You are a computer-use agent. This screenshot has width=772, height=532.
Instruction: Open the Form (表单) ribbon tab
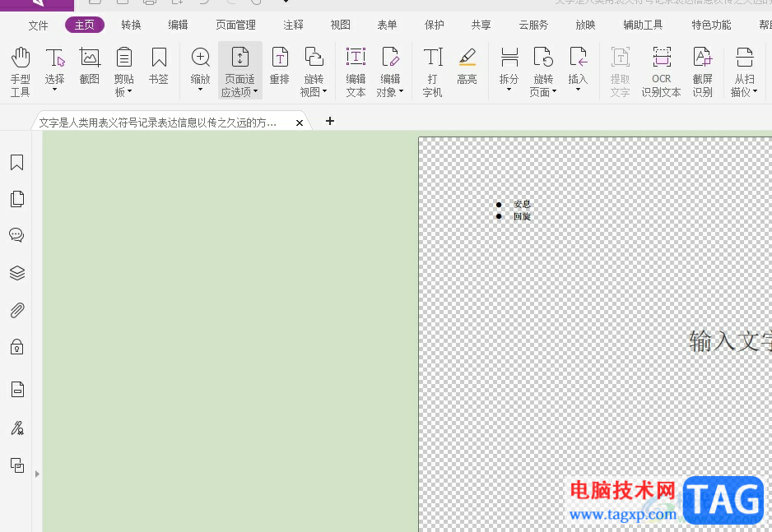[x=387, y=25]
